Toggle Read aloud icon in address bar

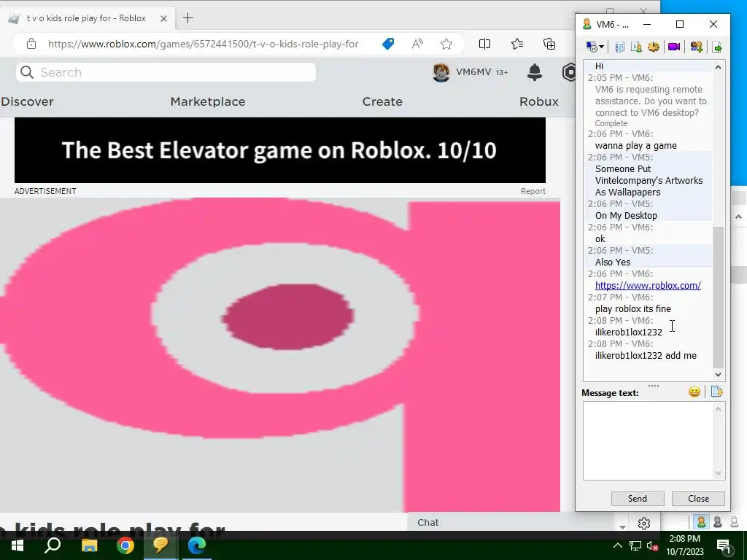417,44
